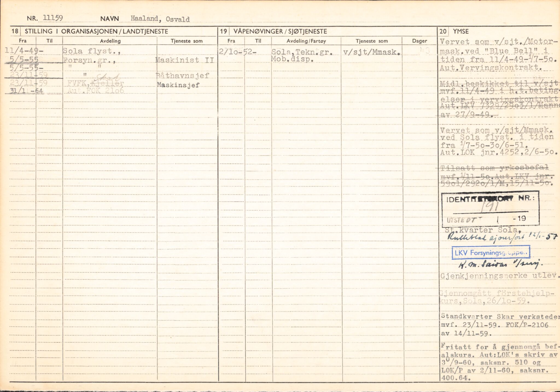560x392 pixels.
Task: Select the date entry 11/4-49-
Action: pos(24,51)
